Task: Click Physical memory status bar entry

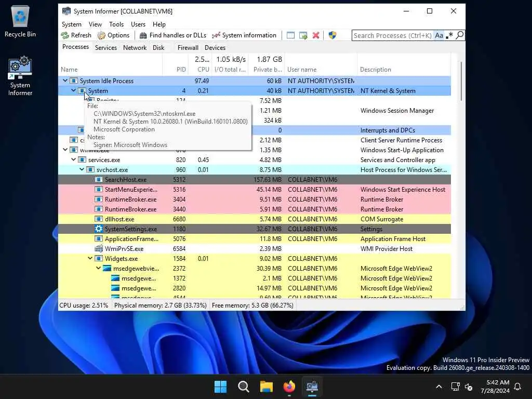Action: click(x=160, y=305)
